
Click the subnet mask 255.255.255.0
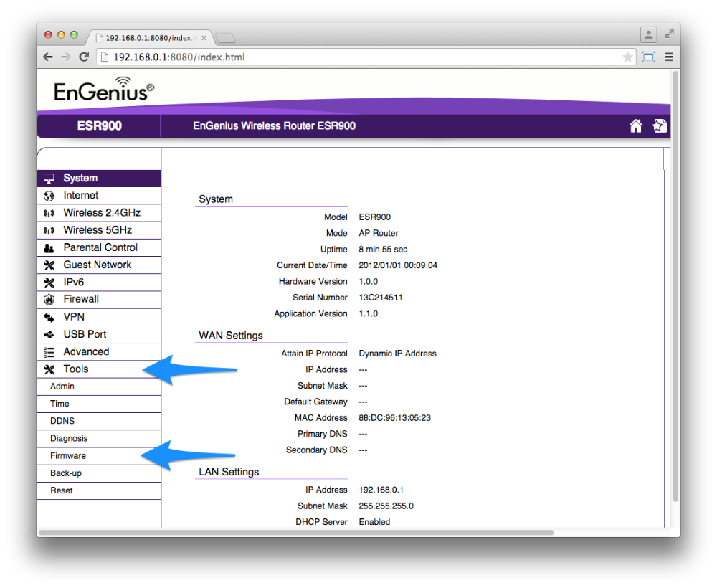386,506
